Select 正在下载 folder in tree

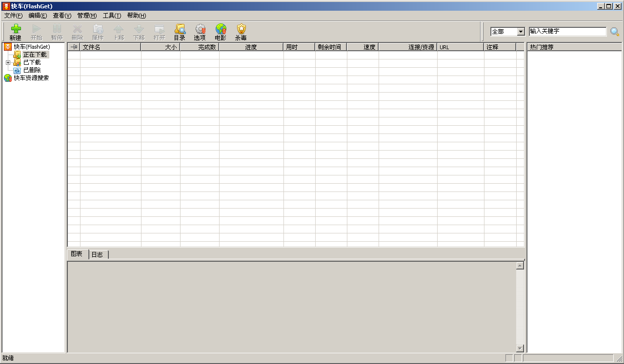tap(35, 55)
